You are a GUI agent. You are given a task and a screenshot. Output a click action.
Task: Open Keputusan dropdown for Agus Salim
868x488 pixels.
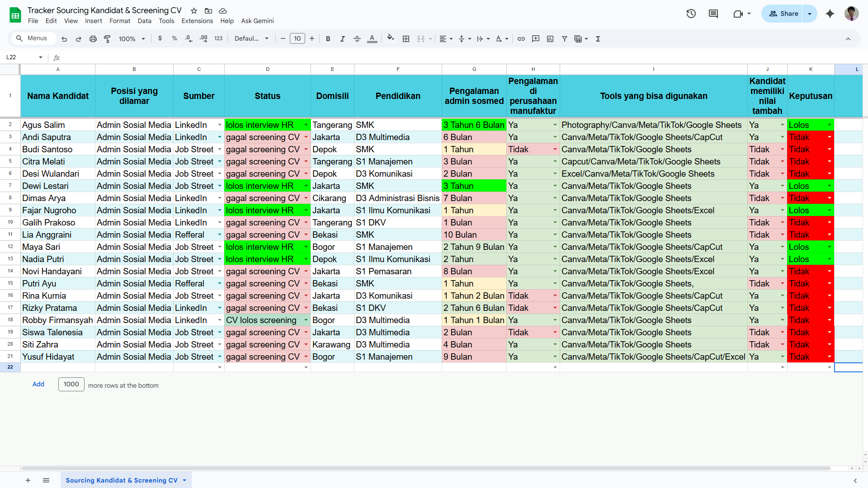[830, 125]
